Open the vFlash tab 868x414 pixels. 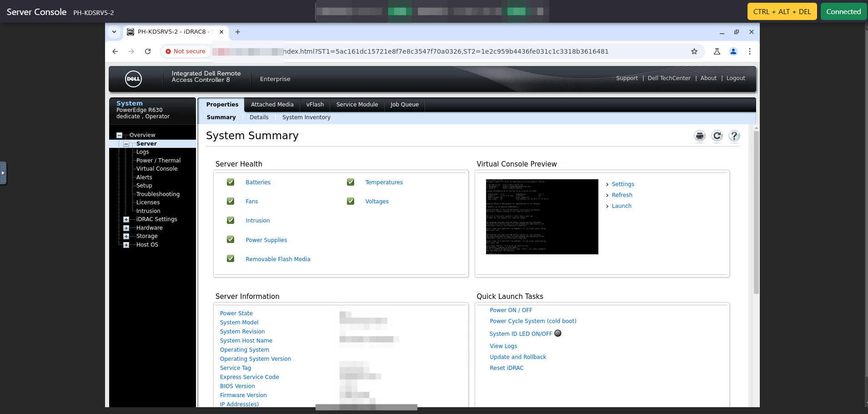315,105
